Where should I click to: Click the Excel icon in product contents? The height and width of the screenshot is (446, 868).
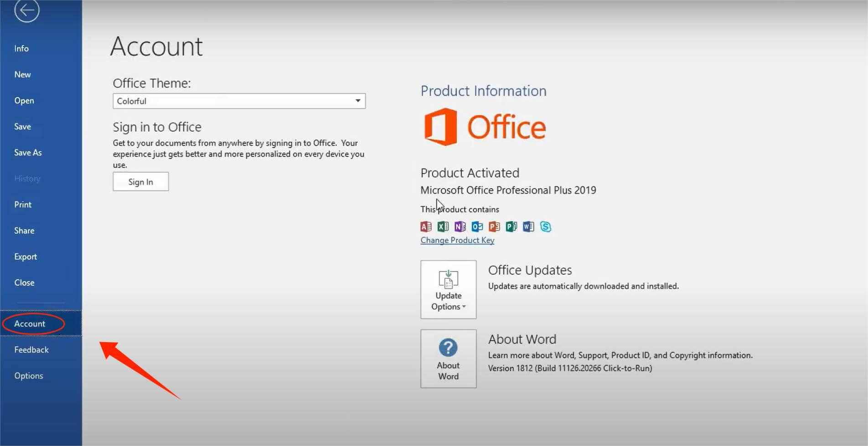[x=442, y=226]
